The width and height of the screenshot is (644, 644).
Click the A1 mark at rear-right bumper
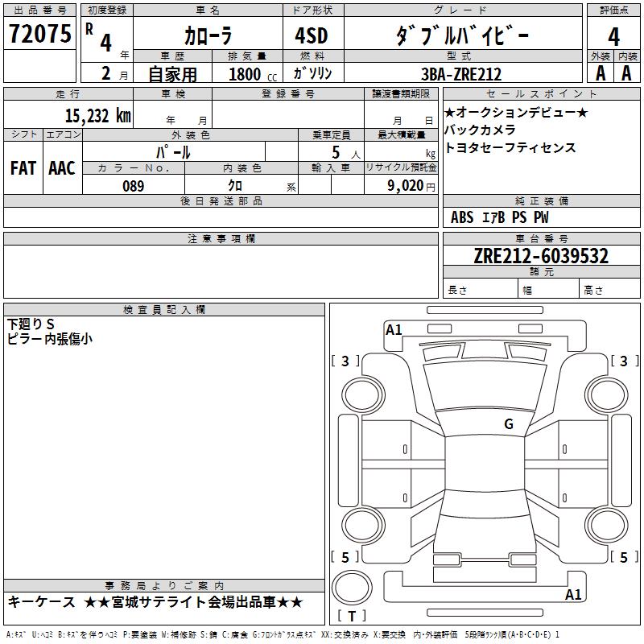[573, 595]
